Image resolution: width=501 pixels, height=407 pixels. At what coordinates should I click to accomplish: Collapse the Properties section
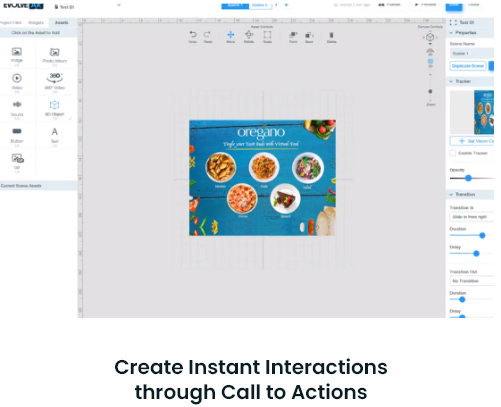click(451, 33)
